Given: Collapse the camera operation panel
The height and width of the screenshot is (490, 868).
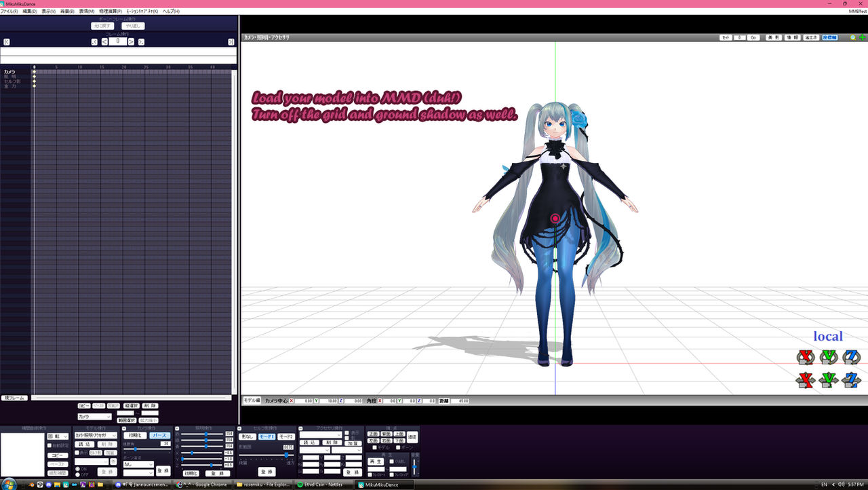Looking at the screenshot, I should (124, 429).
